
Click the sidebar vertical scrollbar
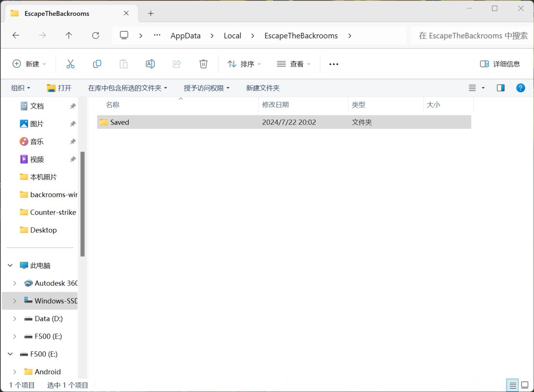[x=83, y=204]
